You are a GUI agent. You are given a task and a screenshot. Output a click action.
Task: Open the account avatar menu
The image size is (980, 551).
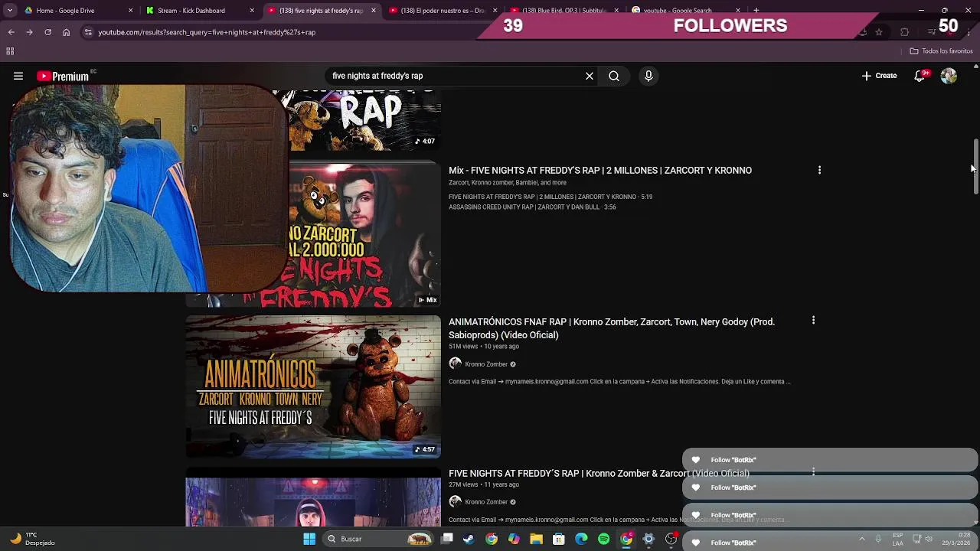[949, 76]
